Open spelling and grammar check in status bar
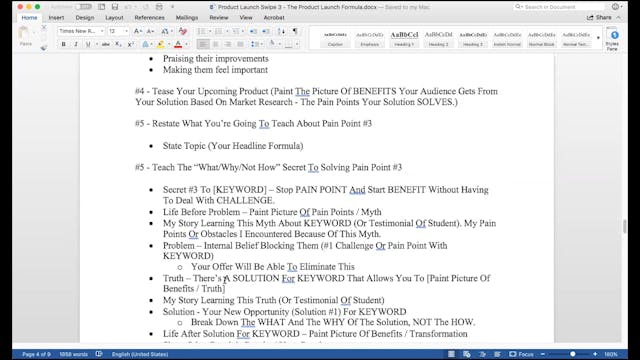640x360 pixels. pyautogui.click(x=99, y=354)
